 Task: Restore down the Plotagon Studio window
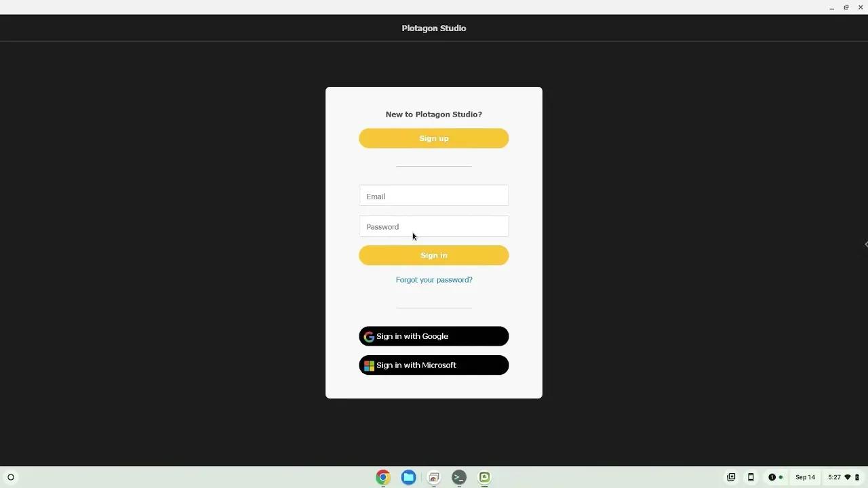pyautogui.click(x=846, y=7)
